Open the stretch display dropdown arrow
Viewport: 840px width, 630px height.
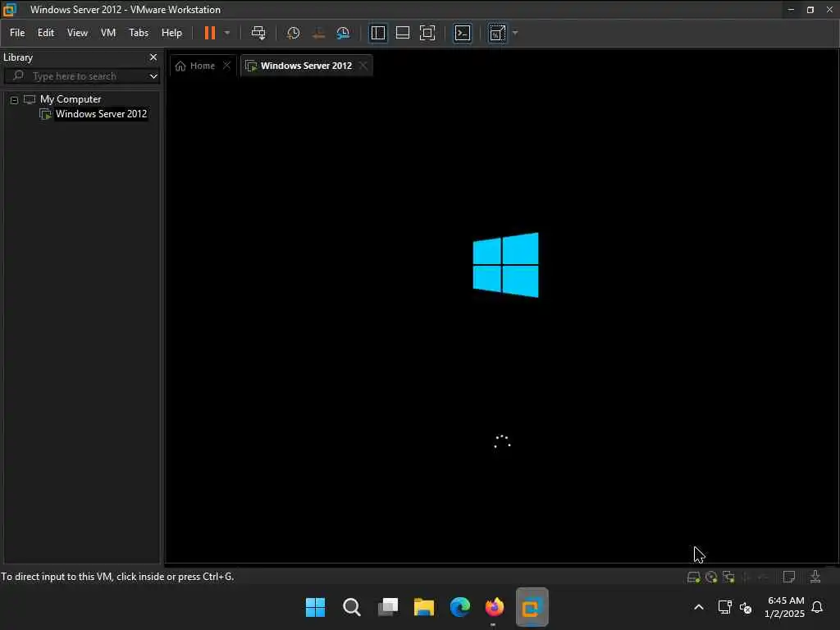tap(515, 33)
